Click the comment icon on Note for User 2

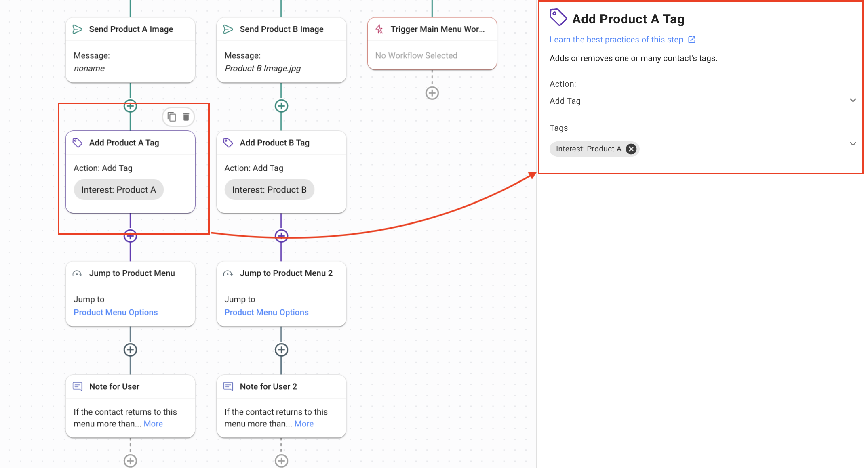228,386
